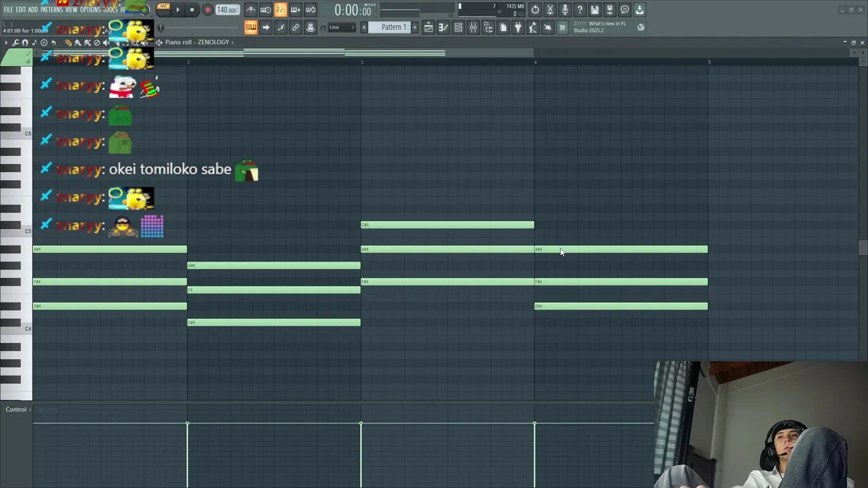Click the red record button
868x488 pixels.
208,10
